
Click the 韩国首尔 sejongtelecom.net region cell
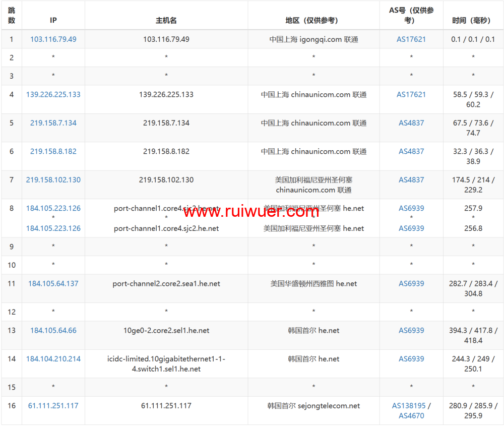pyautogui.click(x=313, y=406)
